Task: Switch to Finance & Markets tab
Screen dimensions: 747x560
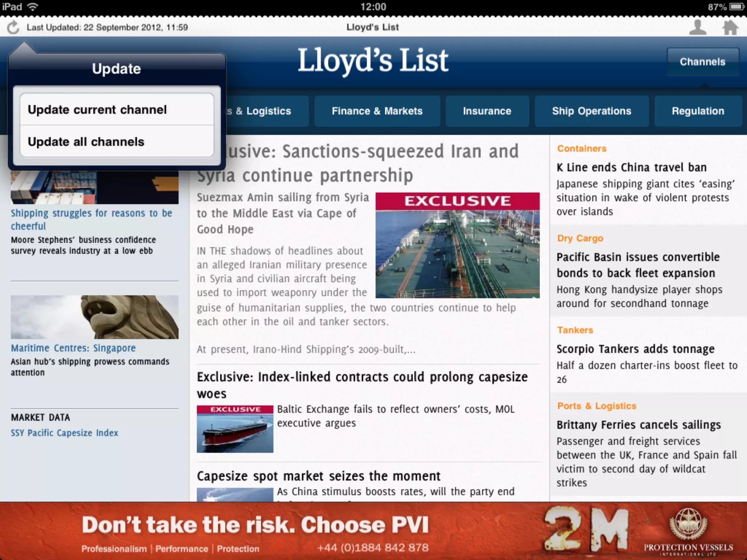Action: (377, 111)
